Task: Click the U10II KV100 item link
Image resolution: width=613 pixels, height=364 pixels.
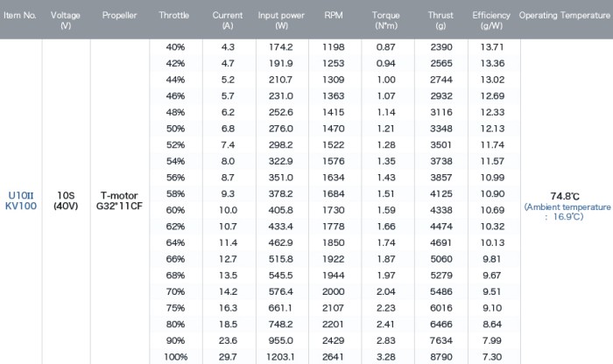Action: 21,200
